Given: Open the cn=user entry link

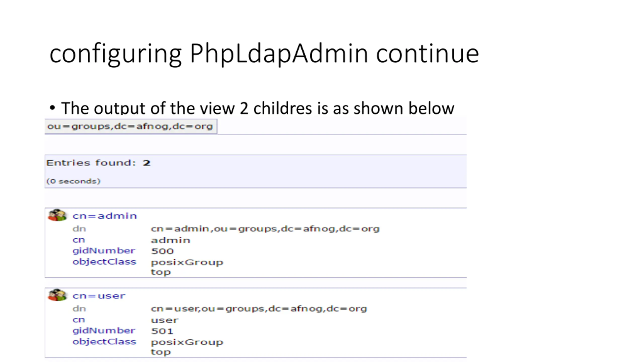Looking at the screenshot, I should (99, 296).
